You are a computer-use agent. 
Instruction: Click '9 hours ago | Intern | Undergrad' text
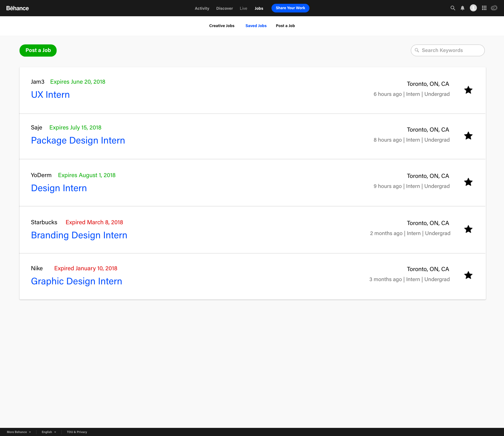click(412, 186)
